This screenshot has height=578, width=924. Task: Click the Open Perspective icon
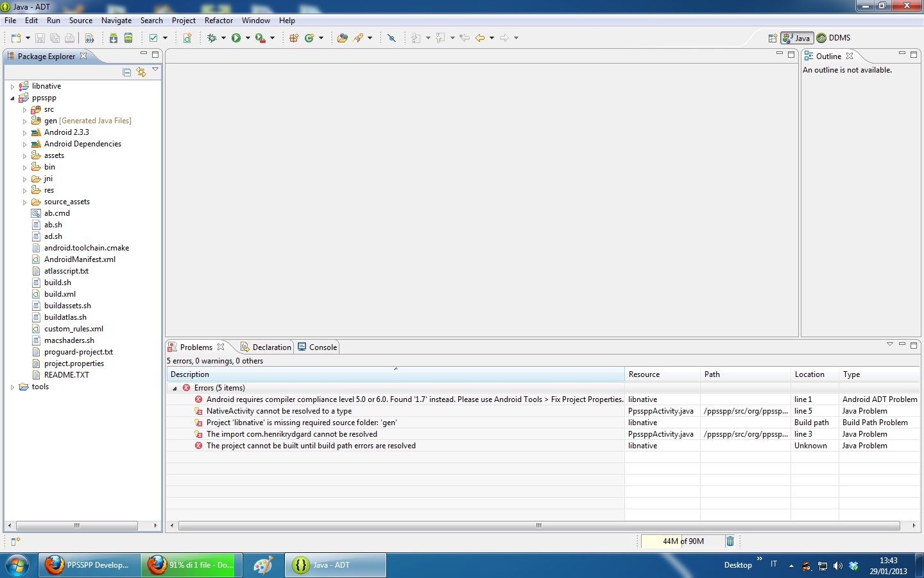773,38
